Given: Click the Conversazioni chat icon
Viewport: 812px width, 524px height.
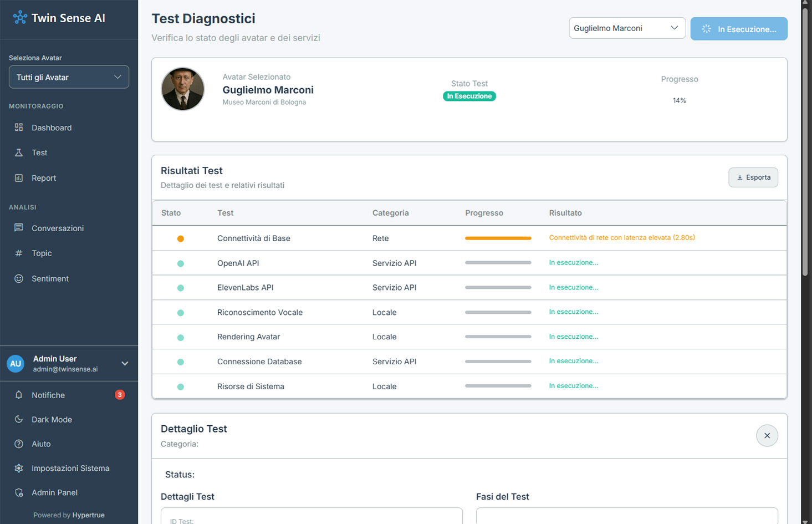Looking at the screenshot, I should tap(19, 228).
